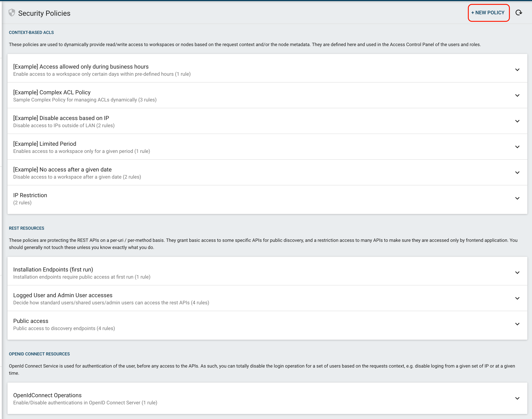Select the '[Example] Disable access based on IP' title

(x=61, y=118)
